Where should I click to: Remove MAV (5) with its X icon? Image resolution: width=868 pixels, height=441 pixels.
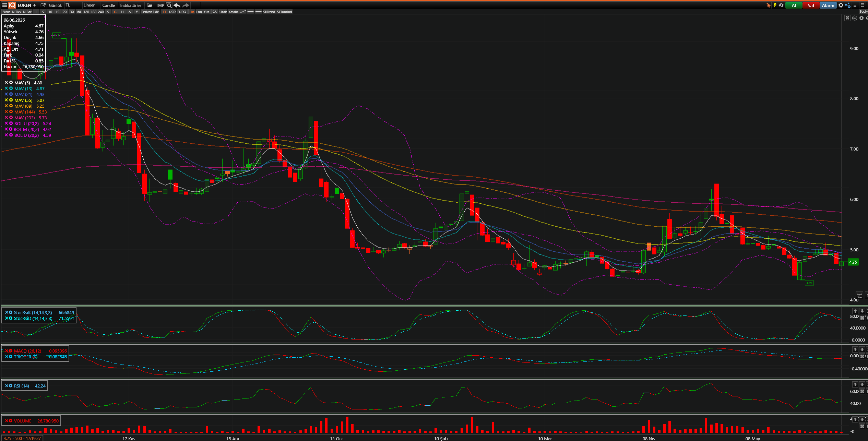coord(6,83)
